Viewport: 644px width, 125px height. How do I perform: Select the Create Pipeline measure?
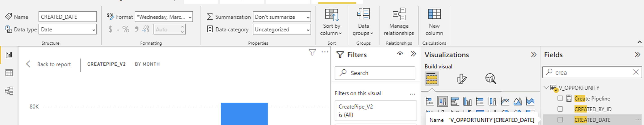[x=592, y=99]
